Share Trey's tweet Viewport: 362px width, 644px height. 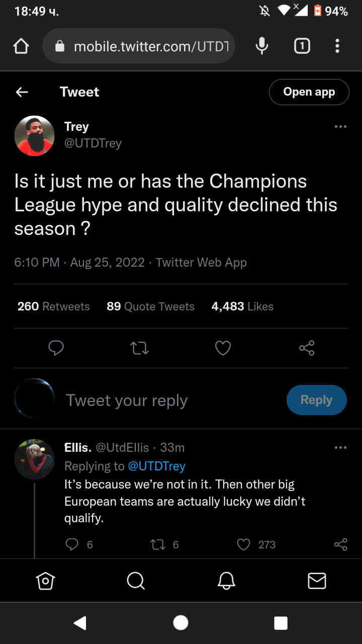click(x=307, y=348)
